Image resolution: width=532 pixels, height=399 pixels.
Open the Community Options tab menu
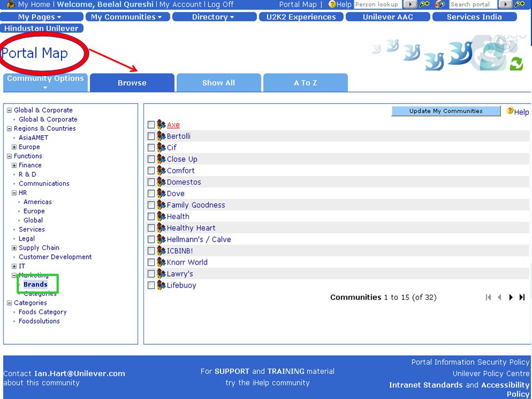[x=45, y=83]
